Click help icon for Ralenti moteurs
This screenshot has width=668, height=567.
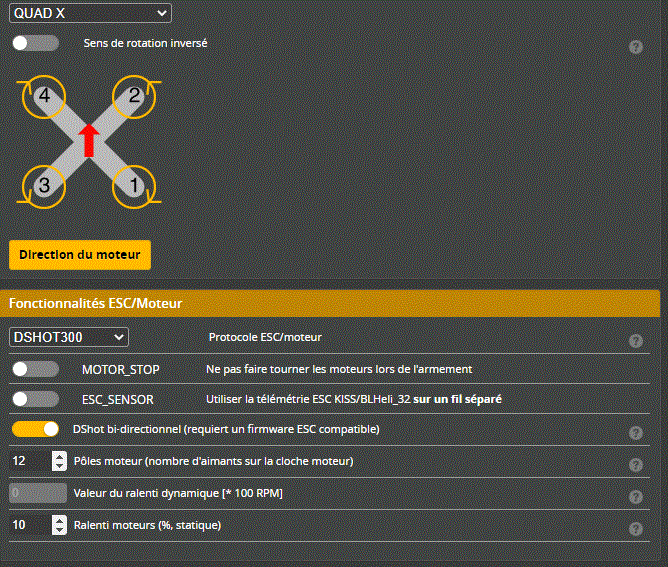click(635, 529)
